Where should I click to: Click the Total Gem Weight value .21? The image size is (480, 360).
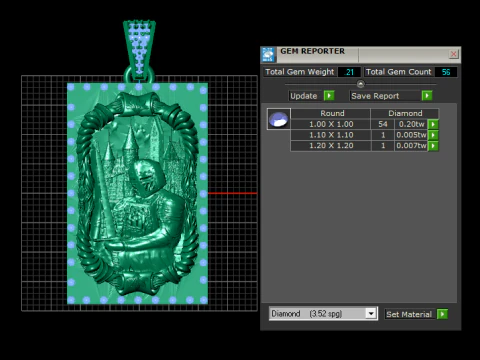click(349, 72)
